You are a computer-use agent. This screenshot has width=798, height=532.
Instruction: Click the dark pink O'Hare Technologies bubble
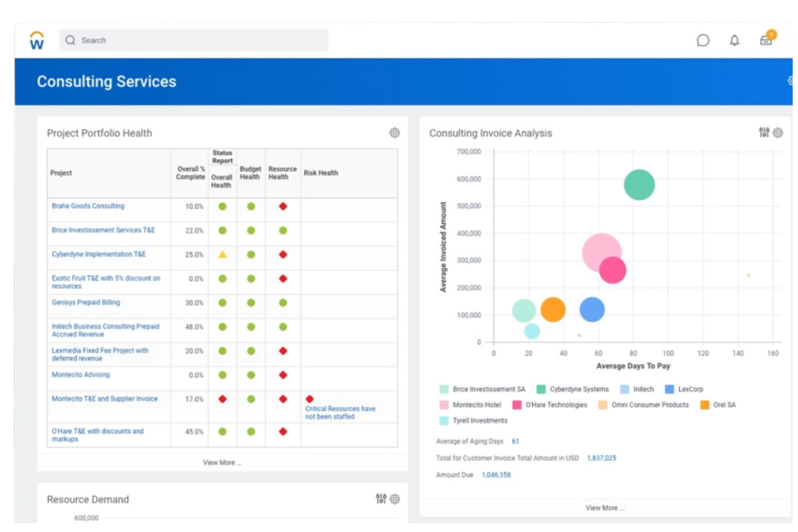click(613, 271)
